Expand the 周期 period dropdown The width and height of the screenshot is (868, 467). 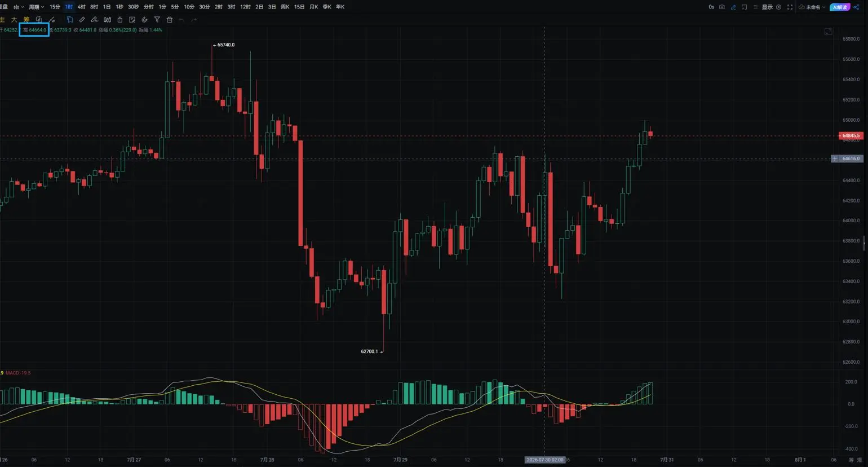tap(36, 7)
